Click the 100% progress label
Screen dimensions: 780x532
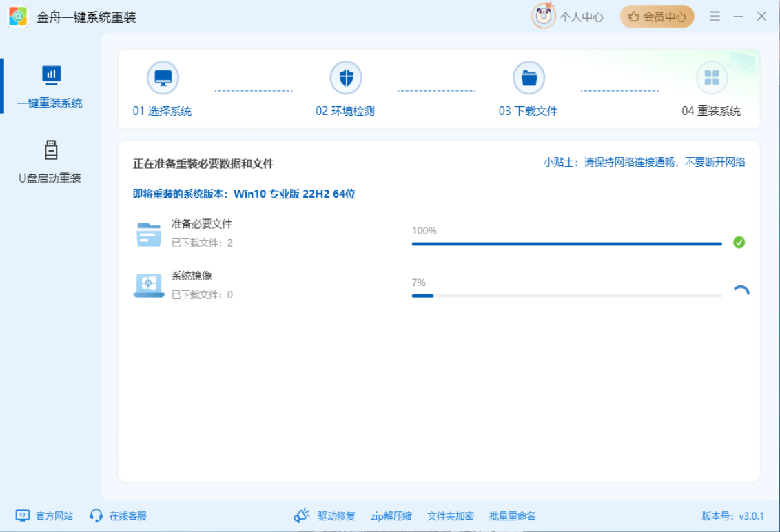424,231
